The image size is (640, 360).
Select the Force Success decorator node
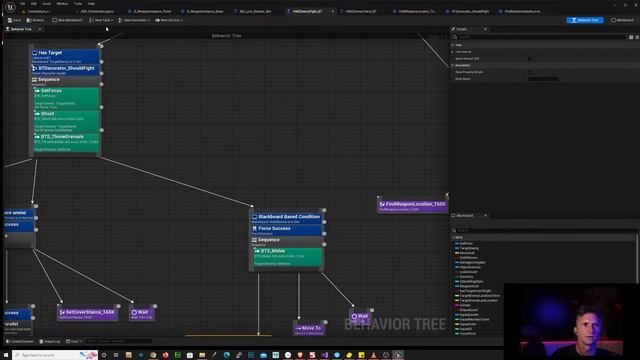287,230
